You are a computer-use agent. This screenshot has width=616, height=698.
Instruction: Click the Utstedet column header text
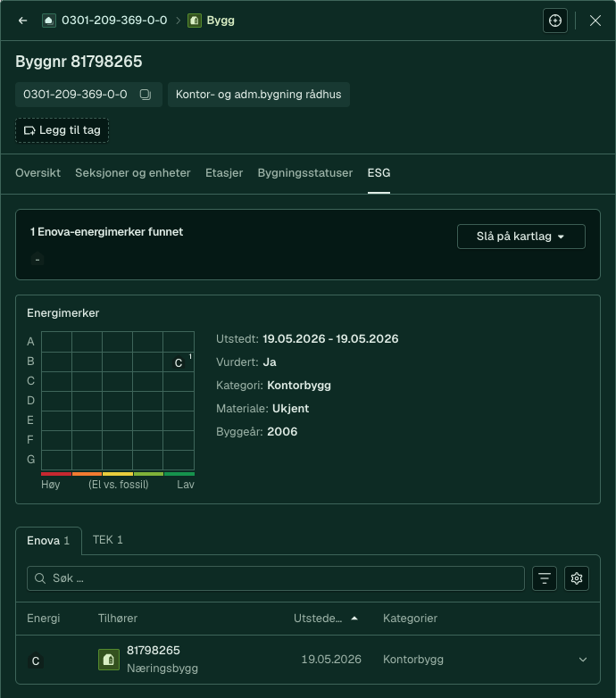(x=318, y=619)
